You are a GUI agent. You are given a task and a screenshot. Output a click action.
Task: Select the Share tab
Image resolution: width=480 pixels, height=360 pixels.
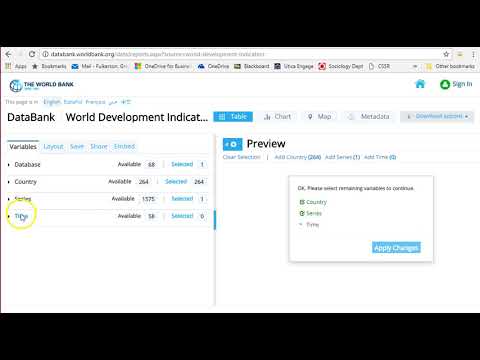coord(99,147)
